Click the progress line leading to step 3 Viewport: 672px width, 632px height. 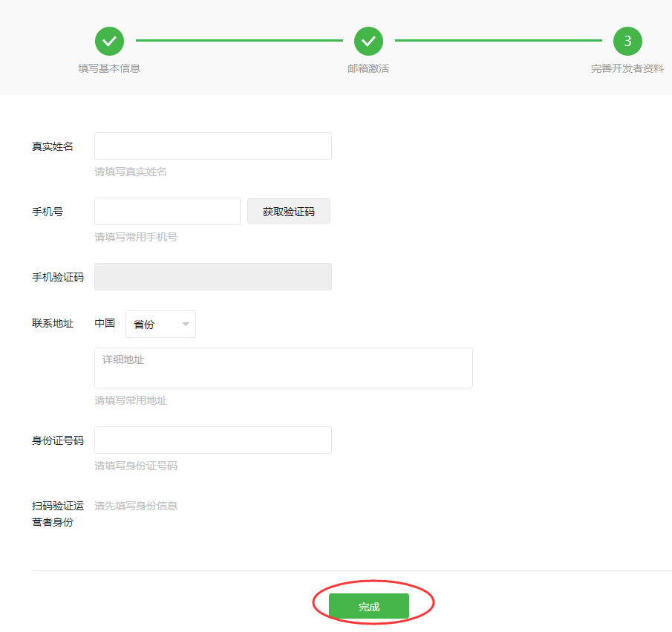[x=498, y=41]
